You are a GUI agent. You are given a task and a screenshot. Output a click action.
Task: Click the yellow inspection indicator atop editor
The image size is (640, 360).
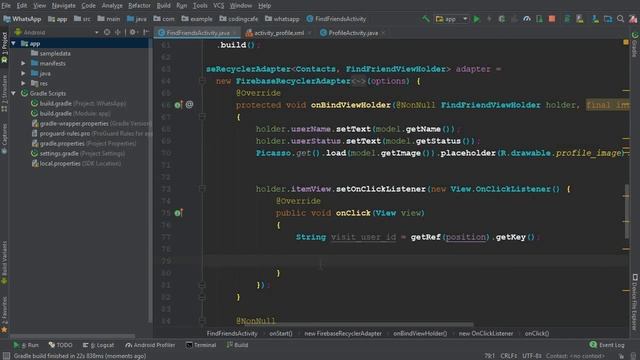tap(626, 42)
